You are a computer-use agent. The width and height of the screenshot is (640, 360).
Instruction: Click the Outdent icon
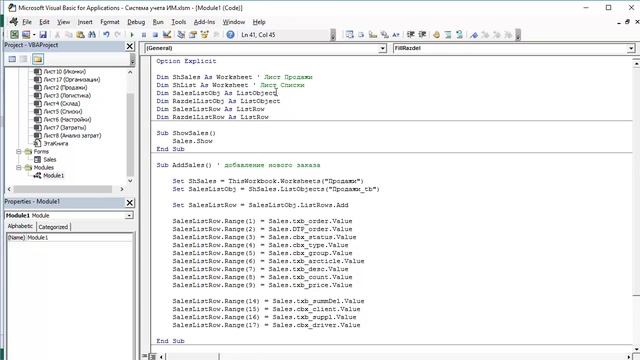[422, 35]
